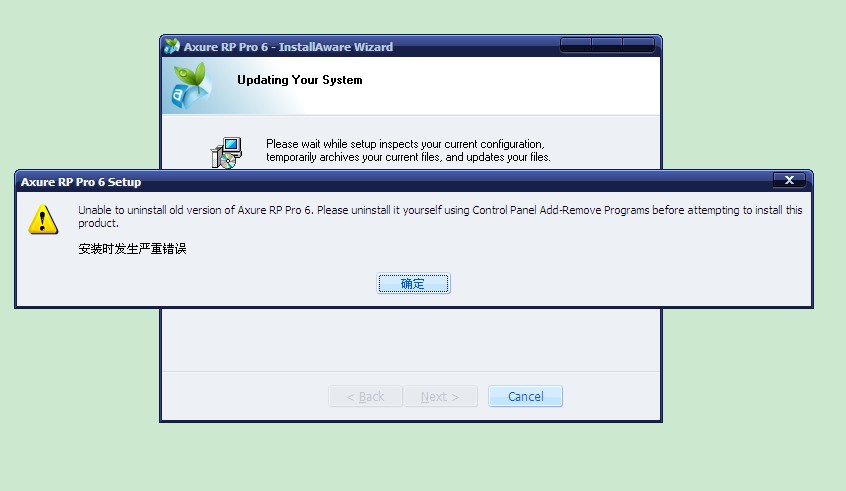Image resolution: width=846 pixels, height=491 pixels.
Task: Click the disabled Back button in wizard
Action: point(365,397)
